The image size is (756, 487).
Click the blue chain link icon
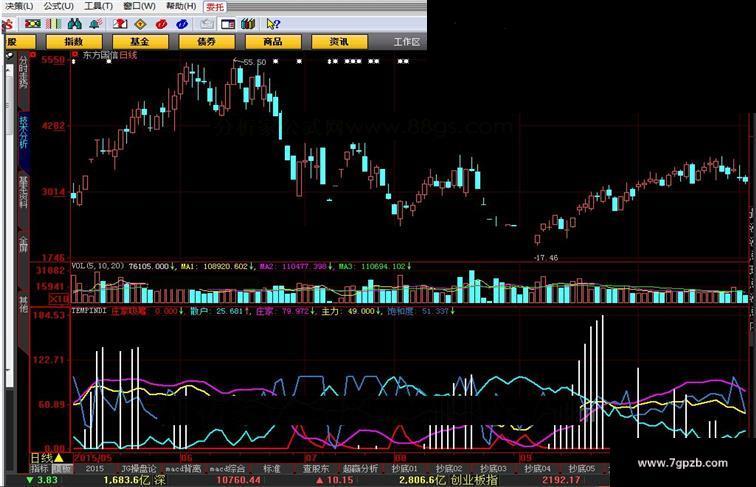coord(182,24)
